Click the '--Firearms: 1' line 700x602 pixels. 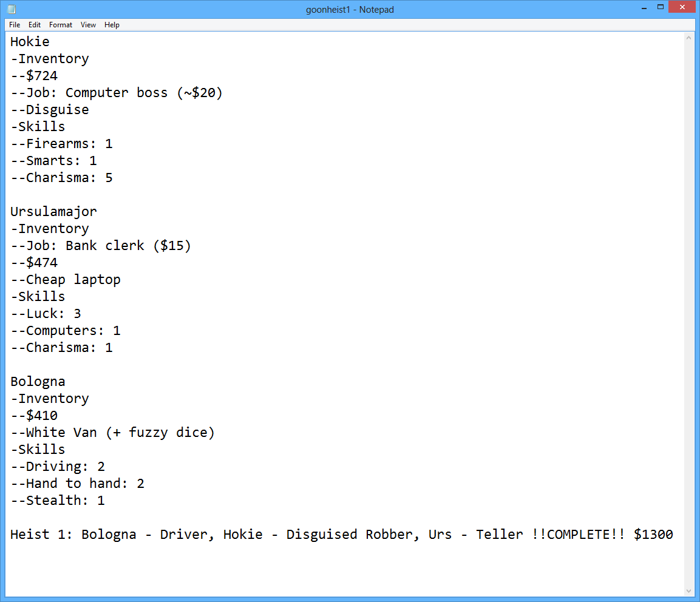(x=61, y=144)
